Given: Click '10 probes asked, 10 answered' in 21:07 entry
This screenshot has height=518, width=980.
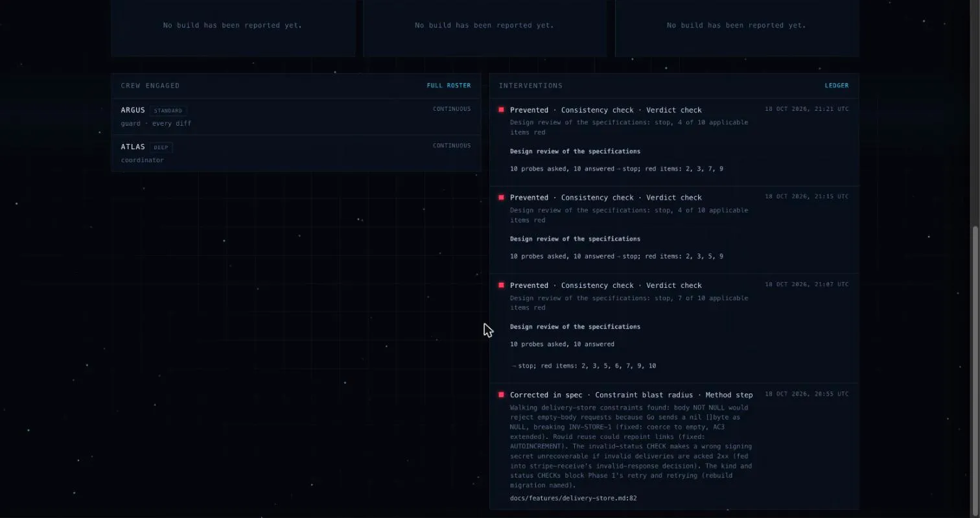Looking at the screenshot, I should [562, 344].
